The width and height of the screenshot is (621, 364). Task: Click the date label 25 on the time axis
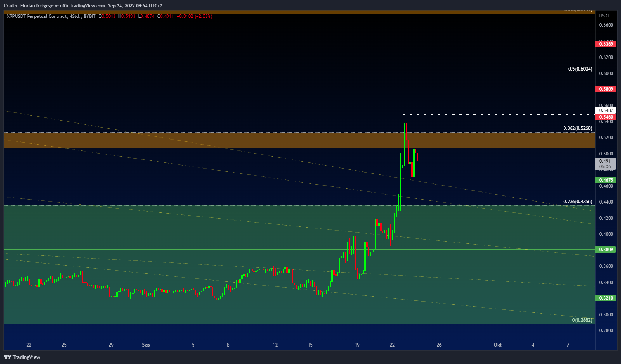tap(64, 345)
